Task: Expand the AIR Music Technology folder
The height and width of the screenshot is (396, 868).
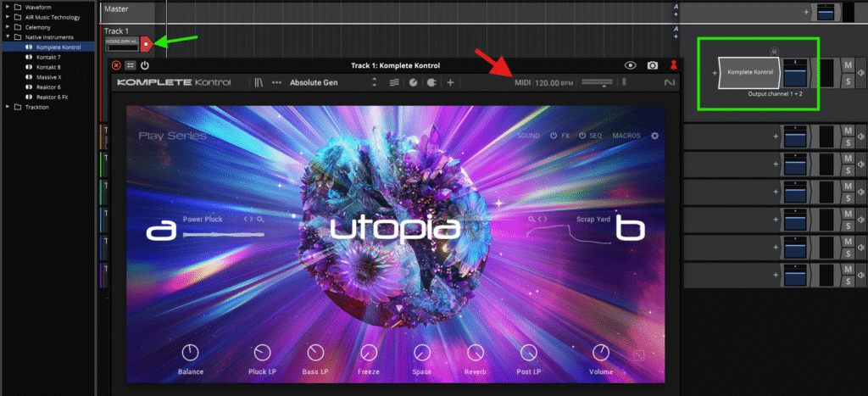Action: [8, 17]
